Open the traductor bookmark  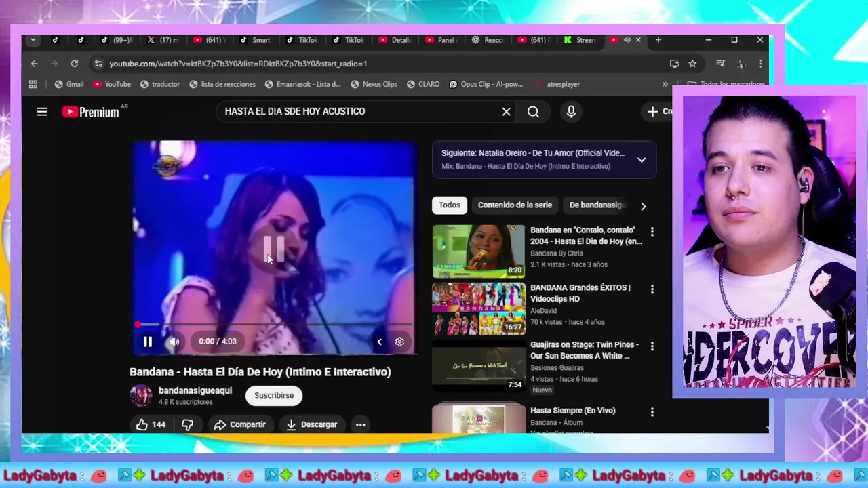click(160, 85)
